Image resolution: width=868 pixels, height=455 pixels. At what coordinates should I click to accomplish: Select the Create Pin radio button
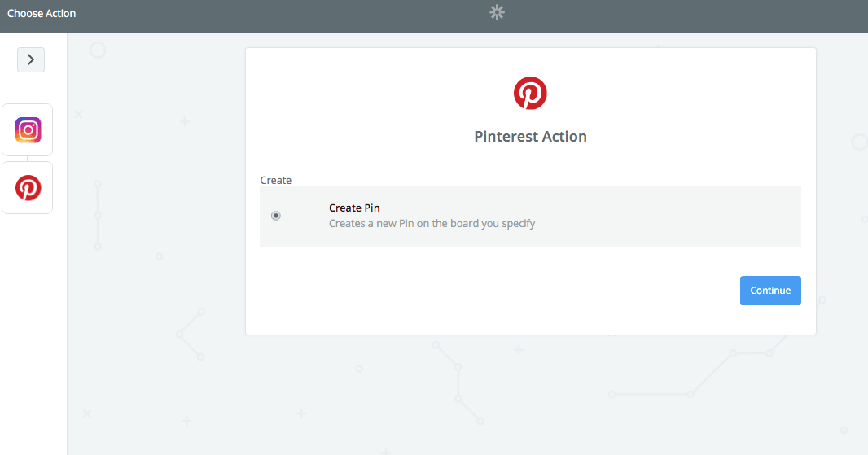[276, 216]
